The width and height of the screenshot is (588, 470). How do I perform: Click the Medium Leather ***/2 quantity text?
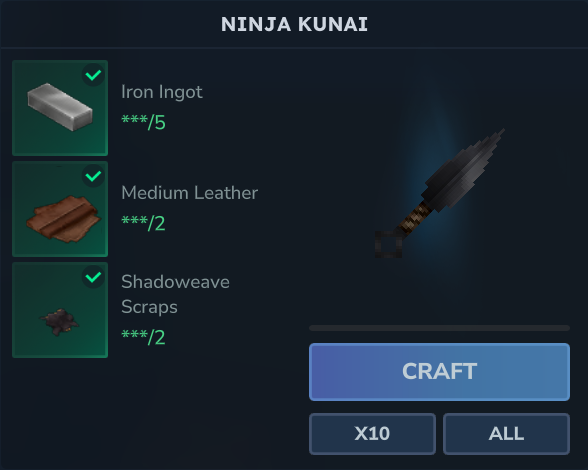point(143,224)
